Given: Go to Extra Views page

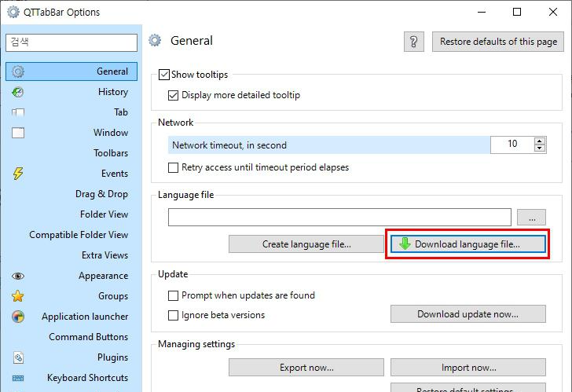Looking at the screenshot, I should [71, 255].
